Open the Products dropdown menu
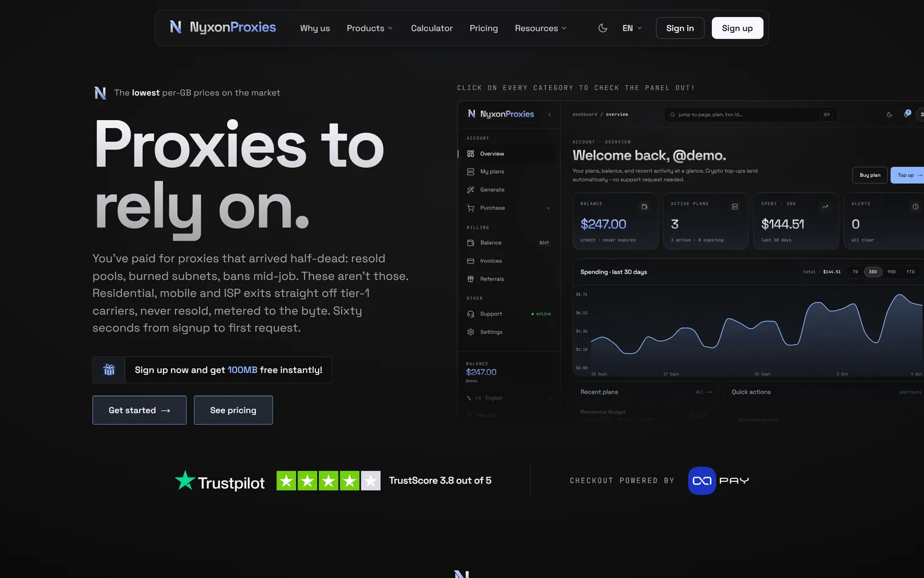This screenshot has width=924, height=578. tap(370, 28)
